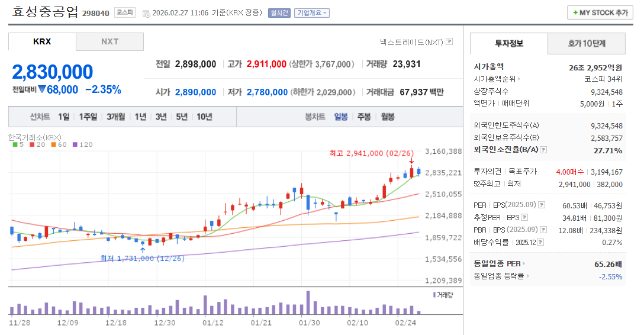The image size is (644, 335).
Task: Click the -2.35% change rate
Action: 103,90
